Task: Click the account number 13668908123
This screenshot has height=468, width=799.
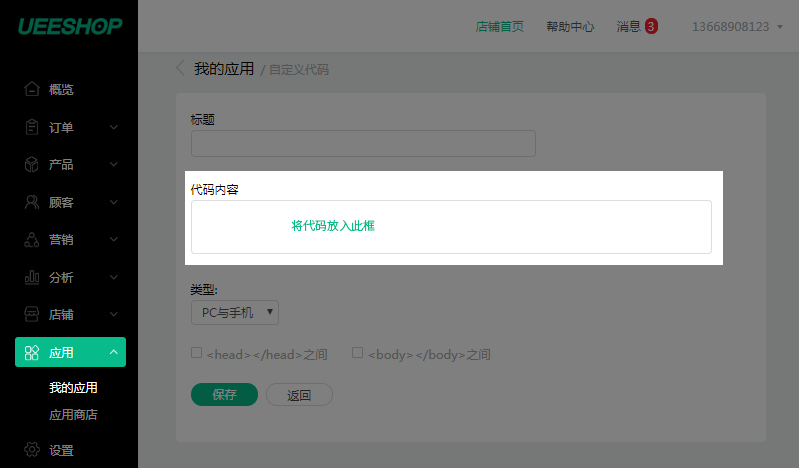Action: coord(730,27)
